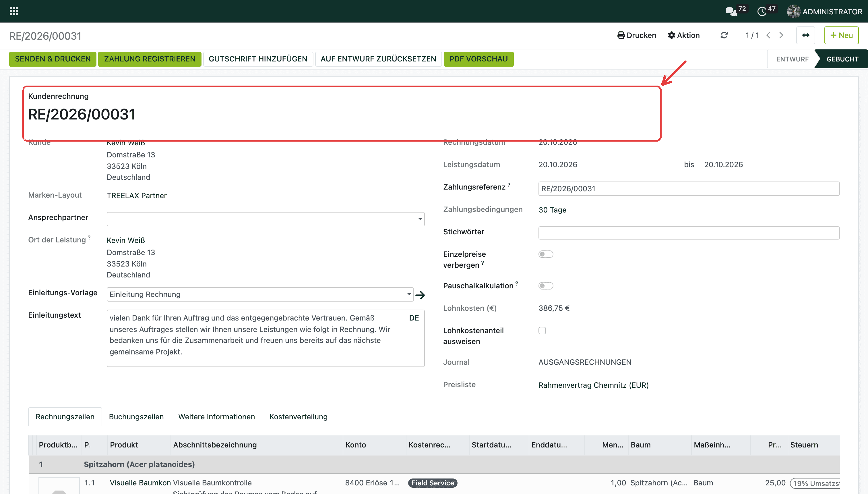Click Gutschrift hinzufügen button
868x494 pixels.
pos(258,59)
